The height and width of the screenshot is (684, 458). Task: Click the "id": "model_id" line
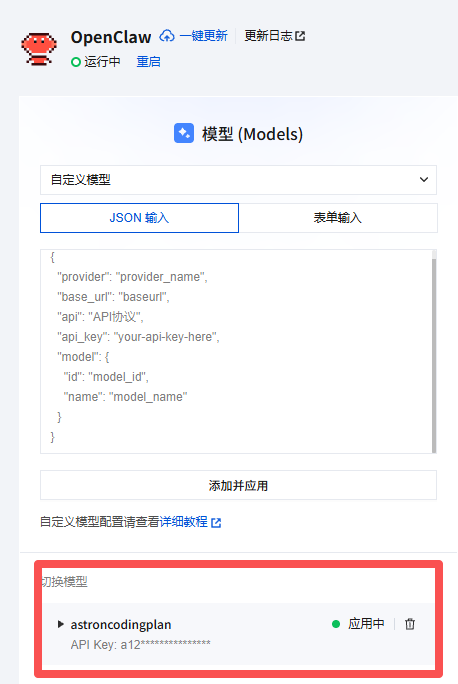coord(106,377)
